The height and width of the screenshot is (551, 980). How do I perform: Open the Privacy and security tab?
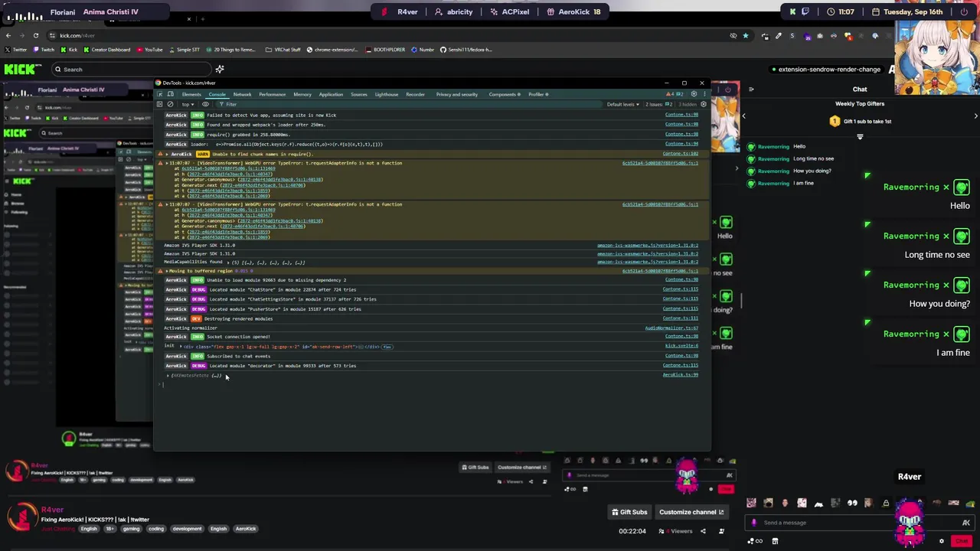coord(456,94)
